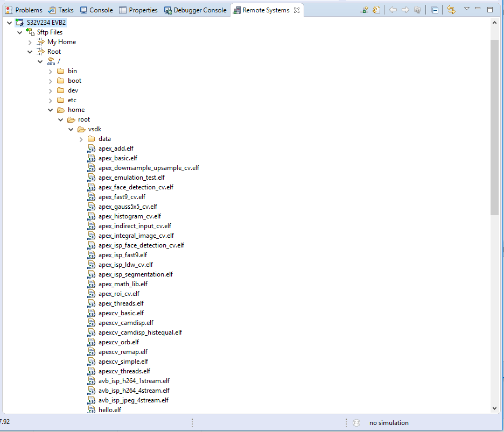Click the simulation status icon in status bar
This screenshot has height=432, width=504.
coord(356,423)
